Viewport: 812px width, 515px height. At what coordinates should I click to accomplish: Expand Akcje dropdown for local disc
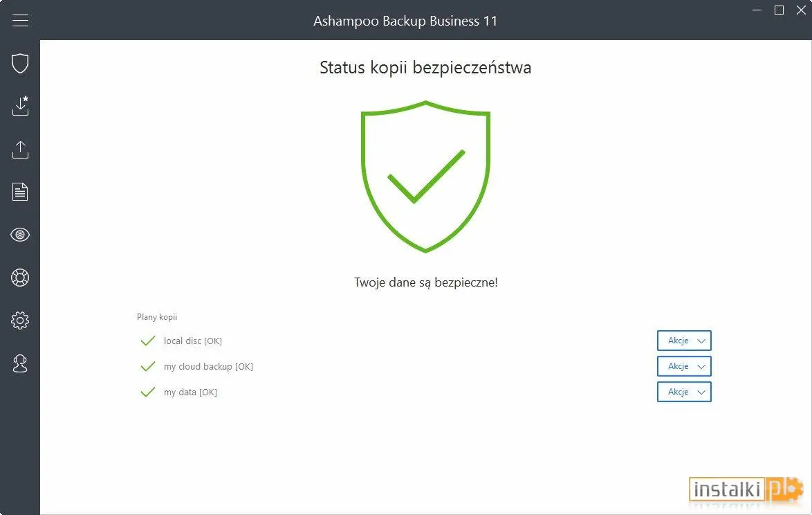[x=684, y=341]
